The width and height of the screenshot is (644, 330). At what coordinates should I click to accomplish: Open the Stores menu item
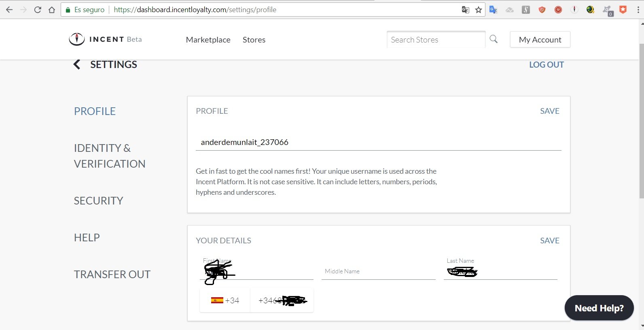(x=254, y=40)
